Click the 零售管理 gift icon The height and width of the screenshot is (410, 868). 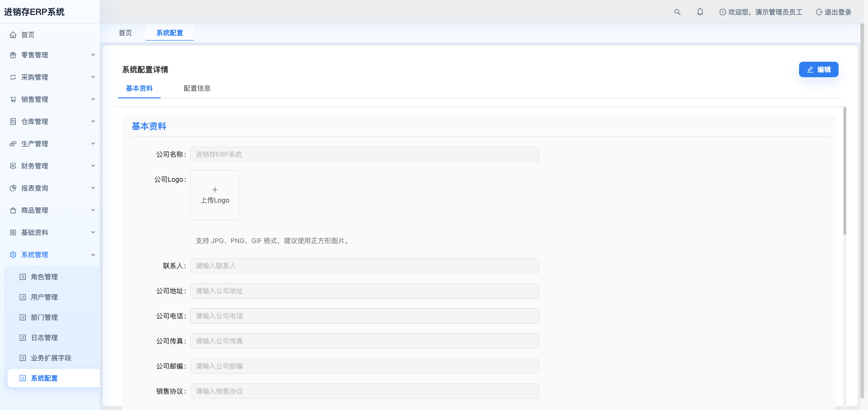[x=13, y=55]
